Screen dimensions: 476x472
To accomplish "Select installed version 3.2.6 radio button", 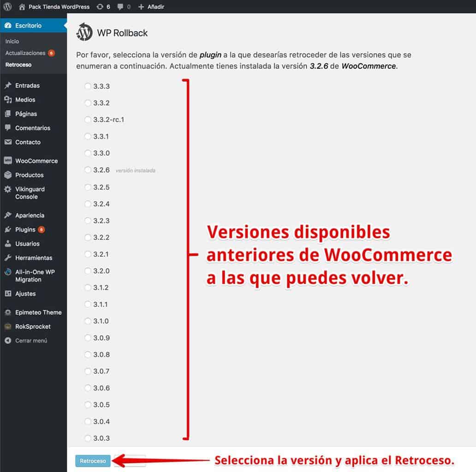I will [x=88, y=170].
